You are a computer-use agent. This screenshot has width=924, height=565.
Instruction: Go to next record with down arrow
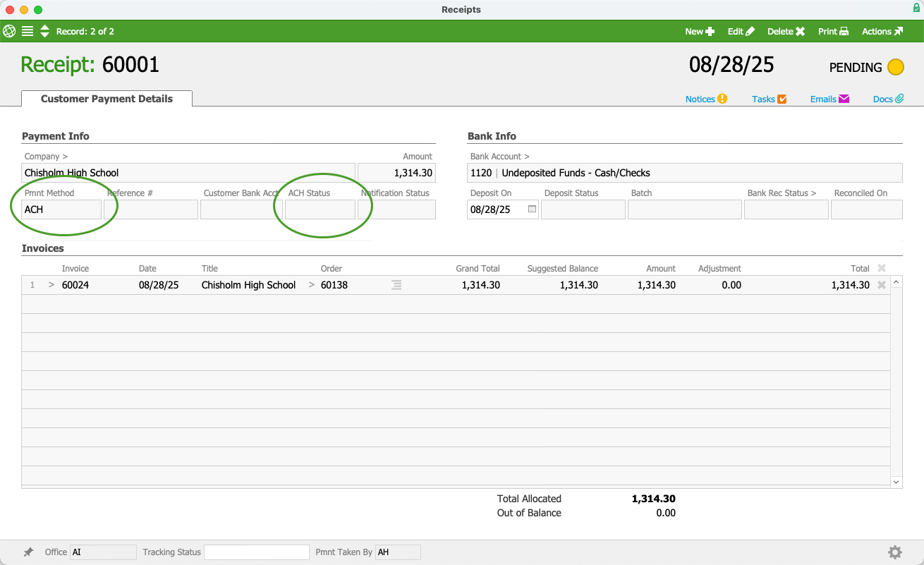click(44, 35)
